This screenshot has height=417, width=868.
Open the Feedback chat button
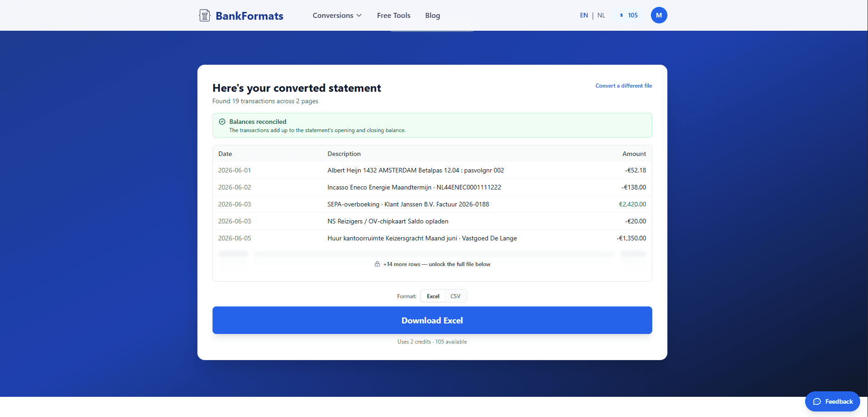[832, 401]
